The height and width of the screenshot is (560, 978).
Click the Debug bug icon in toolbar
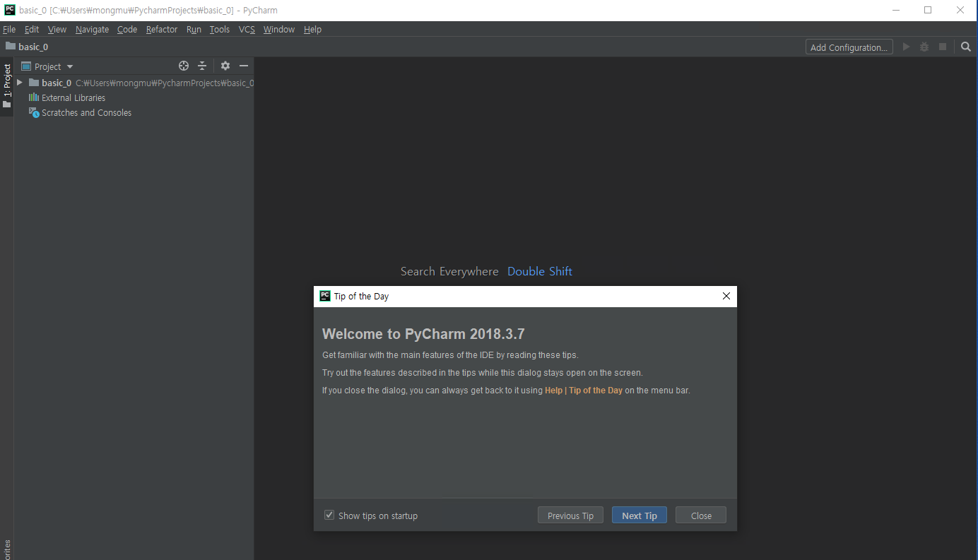tap(924, 47)
